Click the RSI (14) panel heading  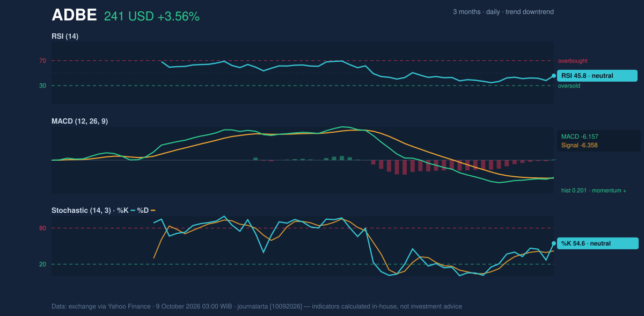point(65,37)
